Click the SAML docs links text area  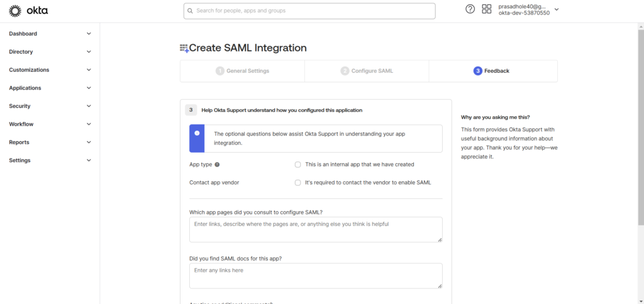point(316,276)
